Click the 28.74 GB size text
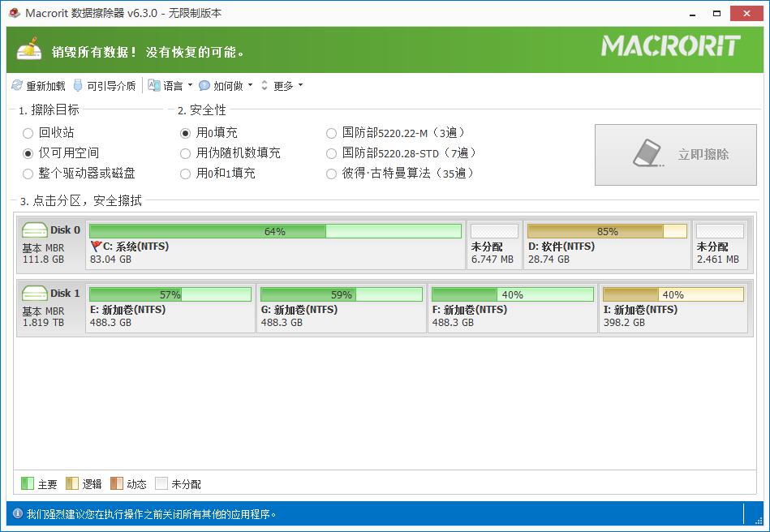Image resolution: width=770 pixels, height=532 pixels. click(548, 260)
